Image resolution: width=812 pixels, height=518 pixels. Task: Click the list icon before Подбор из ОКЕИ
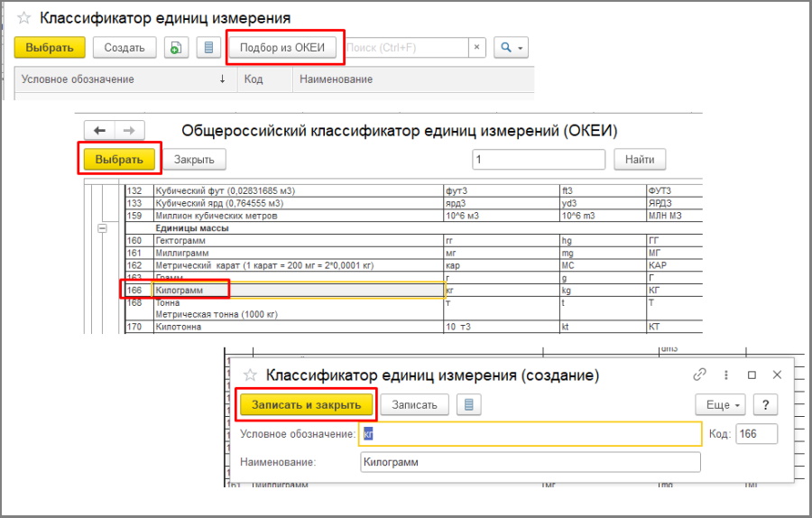click(208, 48)
